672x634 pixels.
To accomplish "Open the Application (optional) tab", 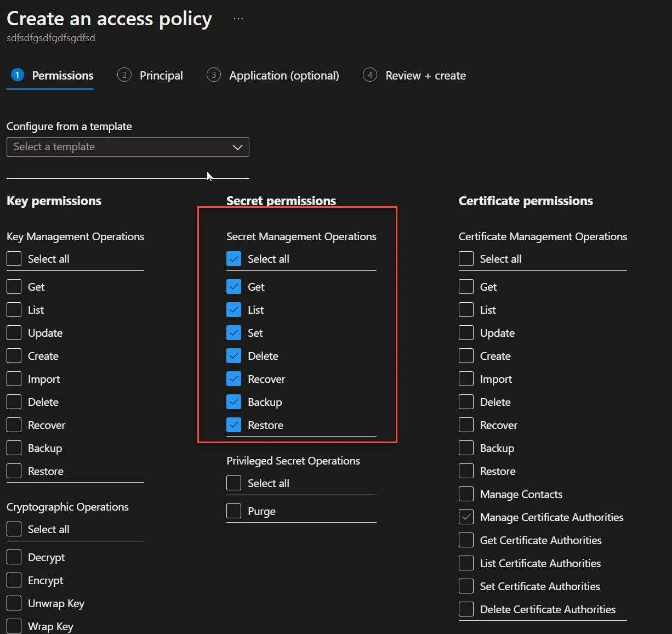I will click(284, 76).
